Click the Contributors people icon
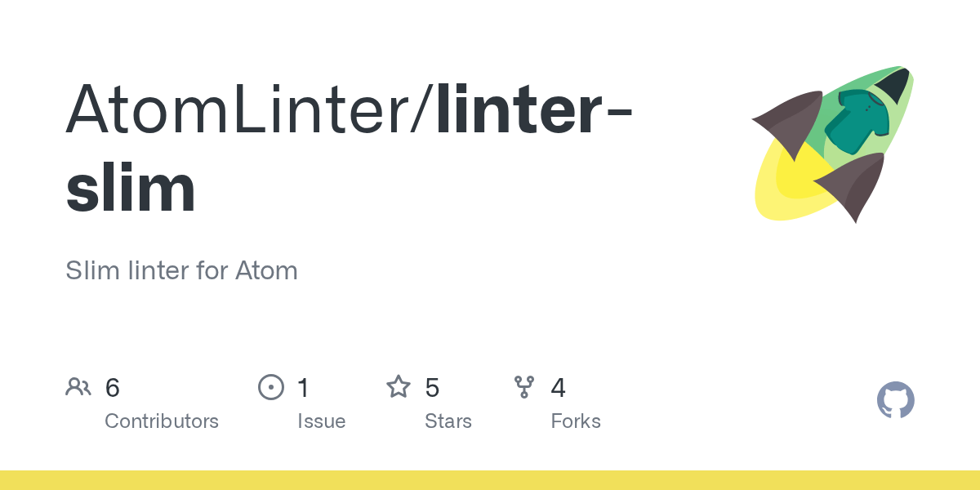Image resolution: width=980 pixels, height=490 pixels. click(78, 387)
